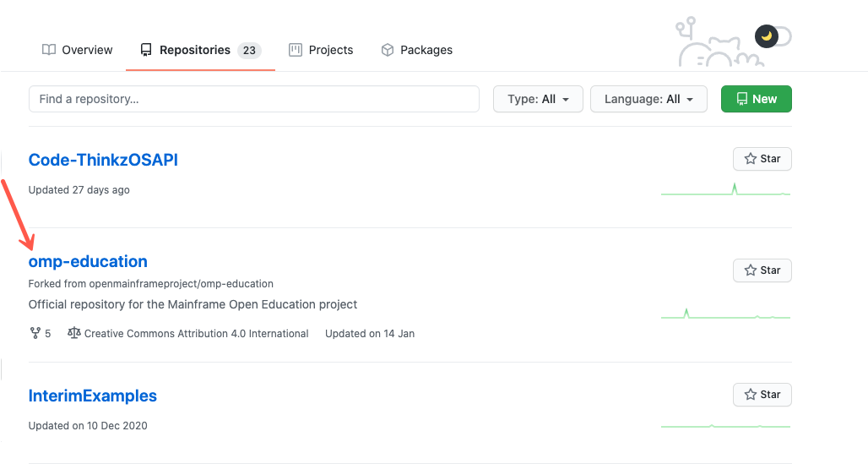The image size is (868, 464).
Task: Click the Packages cube icon
Action: (388, 50)
